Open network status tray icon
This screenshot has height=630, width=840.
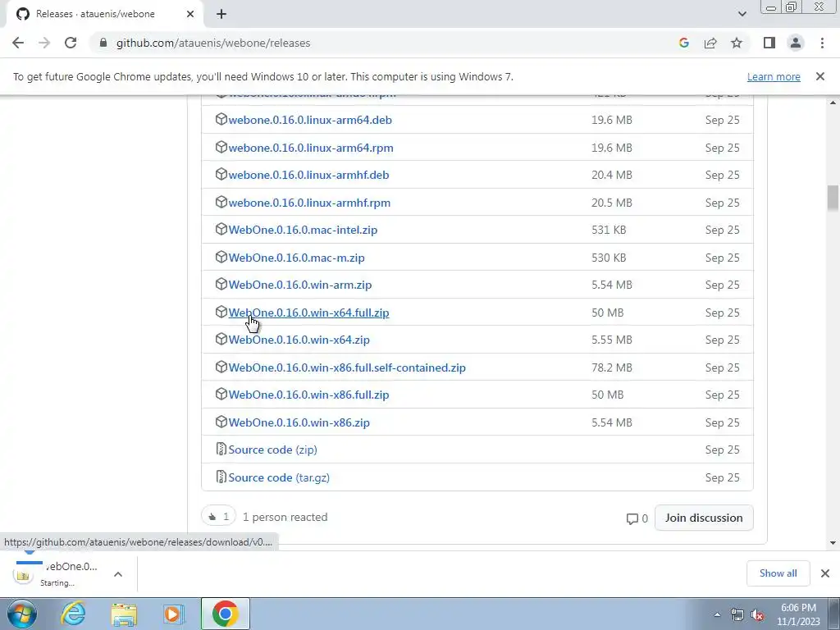click(737, 615)
